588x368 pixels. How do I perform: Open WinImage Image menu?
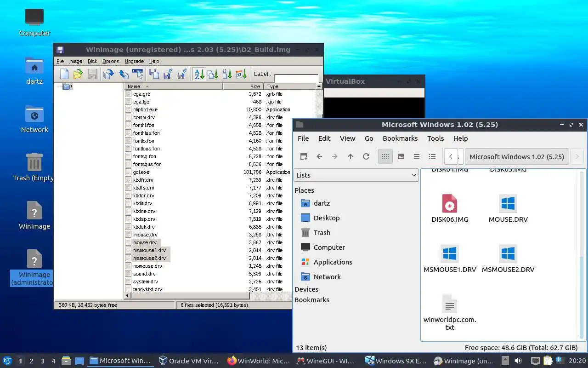coord(76,61)
